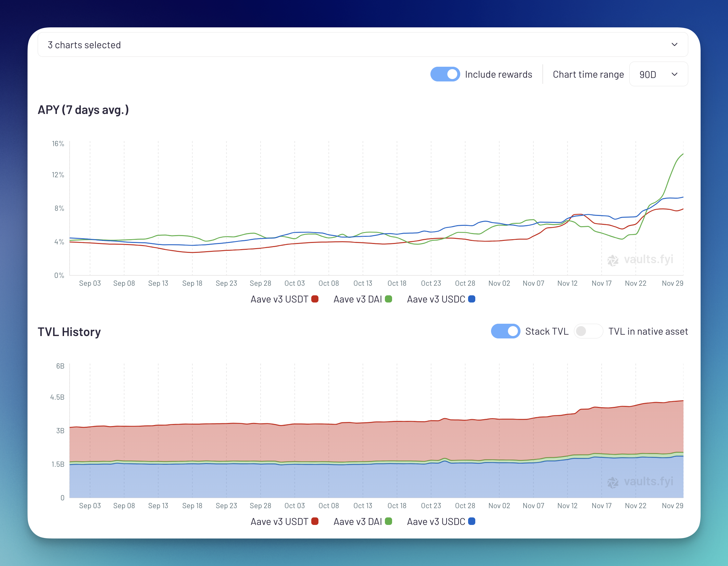
Task: Click green DAI swatch under APY chart
Action: coord(388,299)
